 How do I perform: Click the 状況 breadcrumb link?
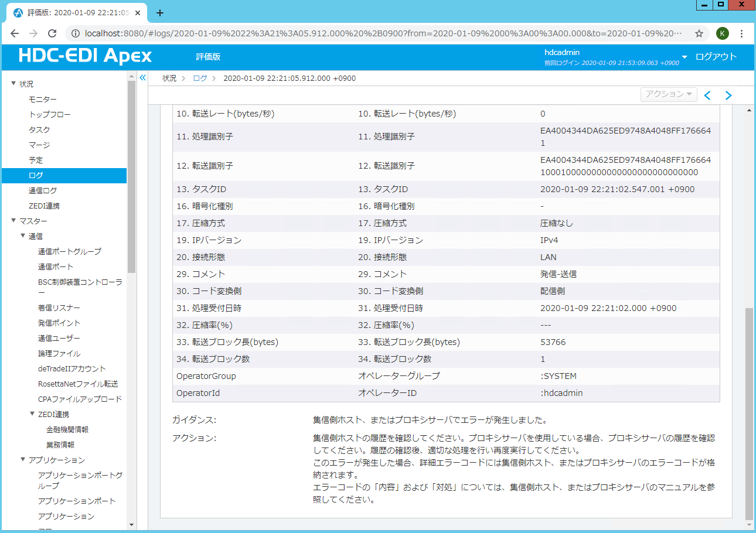pyautogui.click(x=169, y=78)
